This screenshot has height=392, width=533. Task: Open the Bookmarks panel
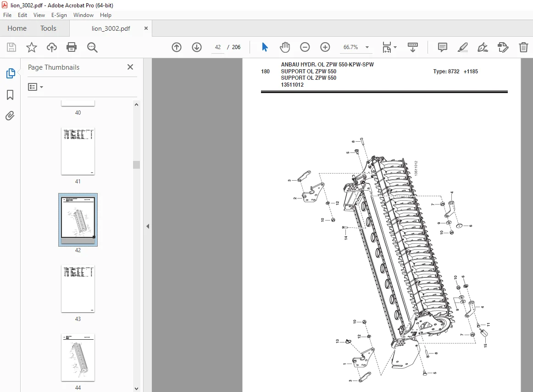10,95
